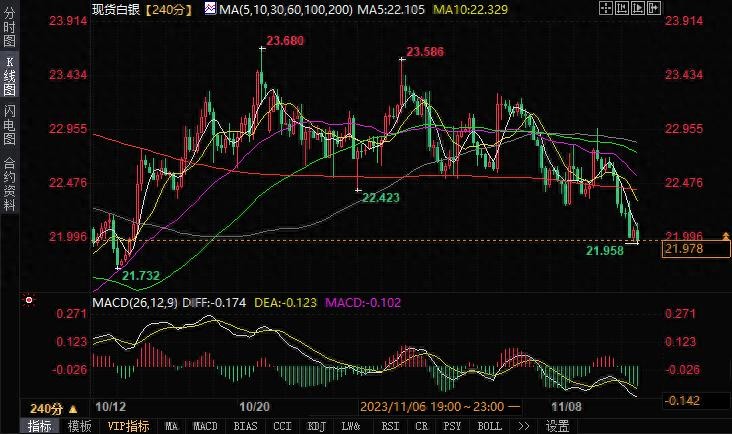This screenshot has height=434, width=732.
Task: Click the MA indicator chart icon
Action: [x=209, y=9]
